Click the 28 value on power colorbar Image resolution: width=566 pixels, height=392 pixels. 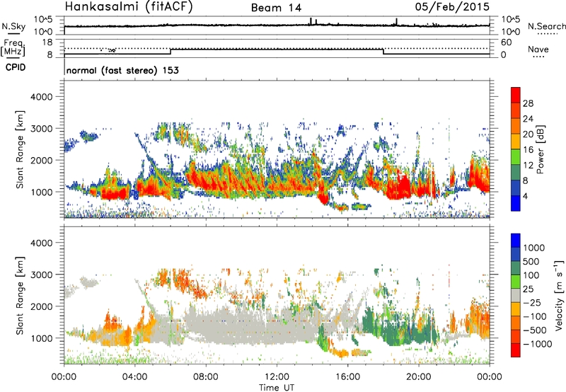click(528, 103)
